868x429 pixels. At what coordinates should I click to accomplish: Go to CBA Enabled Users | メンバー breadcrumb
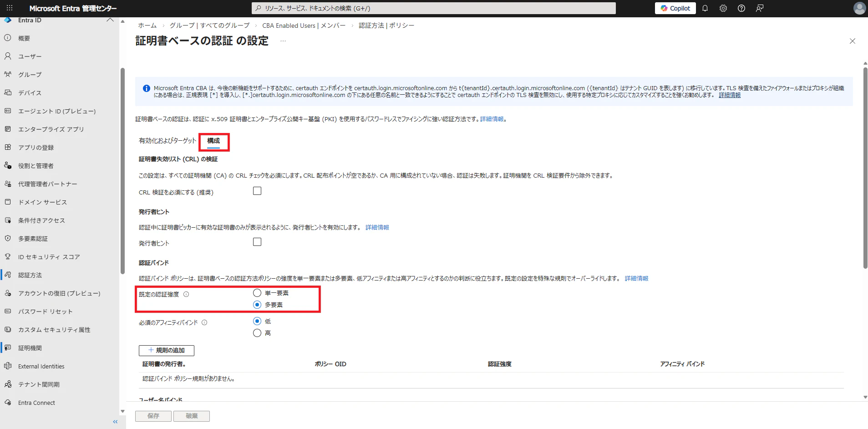pyautogui.click(x=304, y=26)
